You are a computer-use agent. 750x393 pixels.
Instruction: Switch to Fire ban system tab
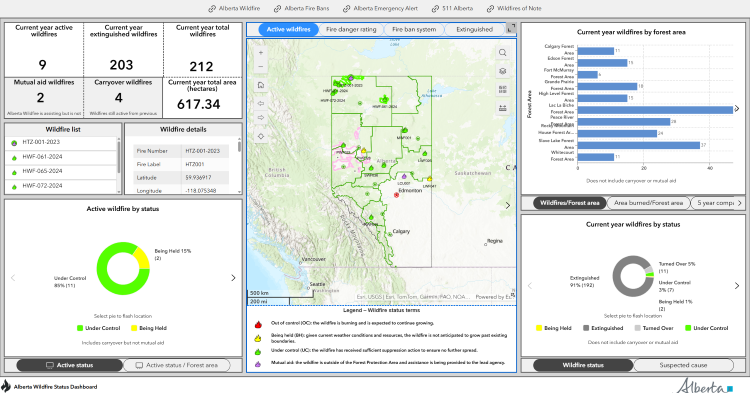[414, 29]
